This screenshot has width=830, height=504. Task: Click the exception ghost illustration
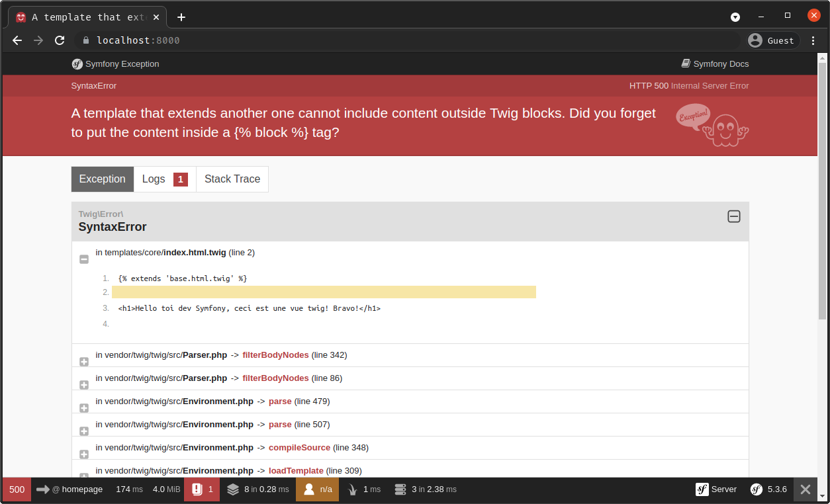coord(725,127)
